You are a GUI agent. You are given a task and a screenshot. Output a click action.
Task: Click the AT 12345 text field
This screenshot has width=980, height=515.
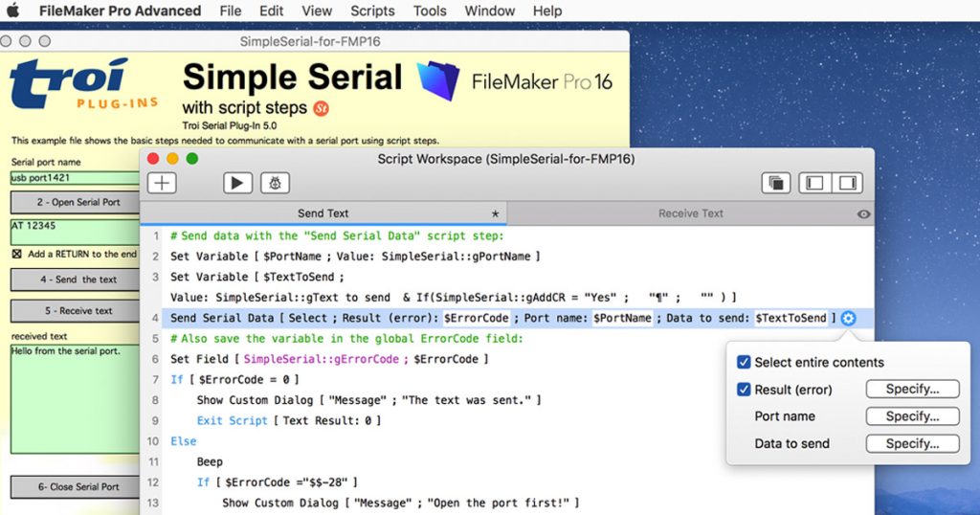click(x=75, y=232)
